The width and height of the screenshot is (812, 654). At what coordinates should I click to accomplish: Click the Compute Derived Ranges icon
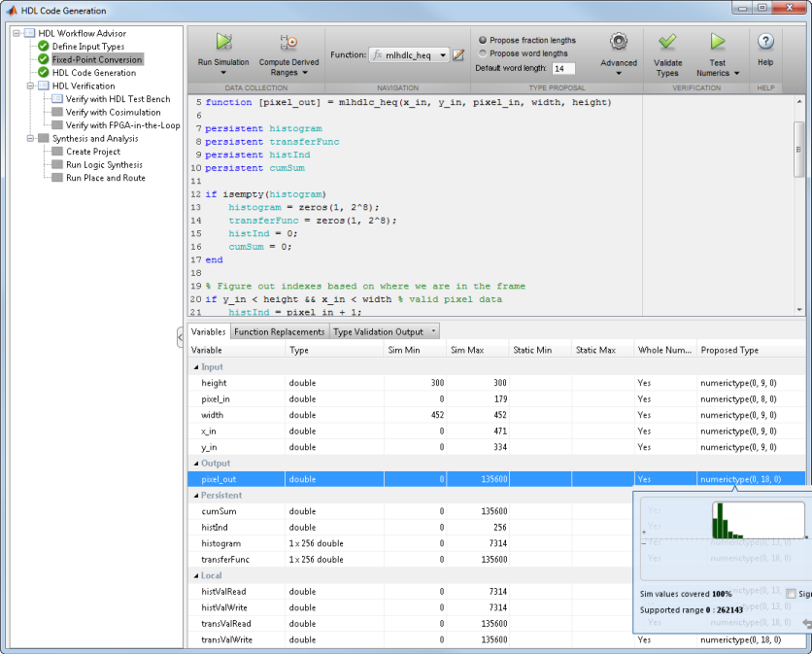tap(288, 43)
